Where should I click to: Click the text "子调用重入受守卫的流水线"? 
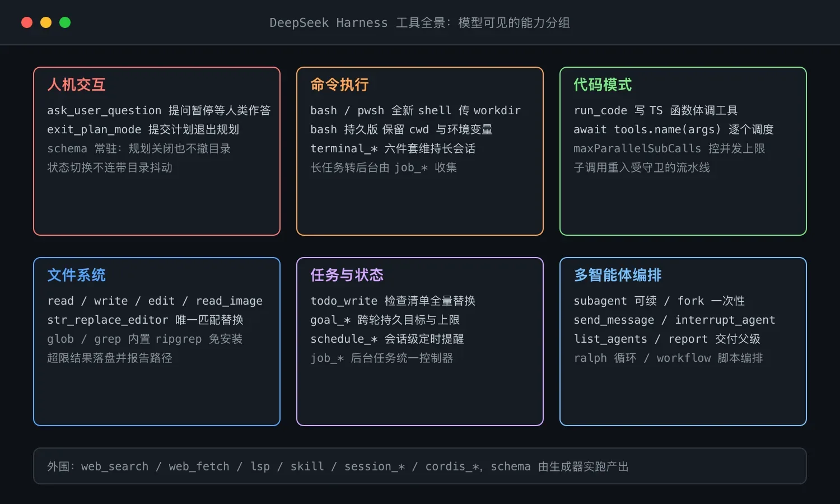642,167
